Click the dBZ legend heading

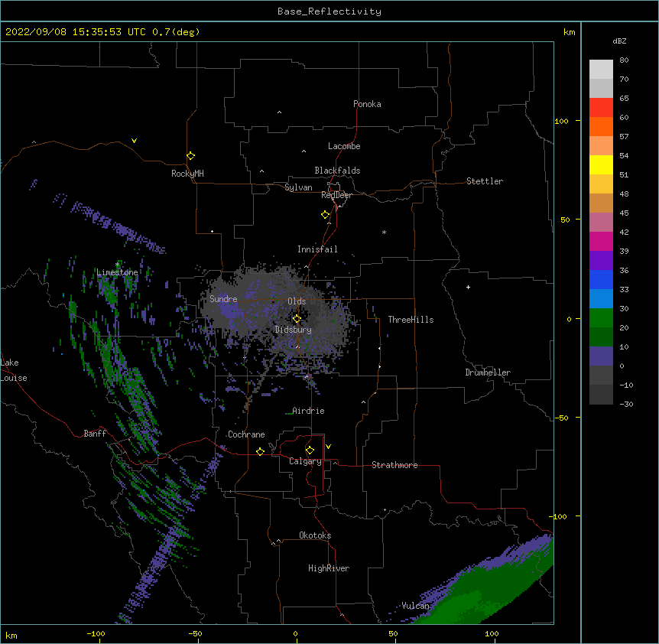coord(619,41)
